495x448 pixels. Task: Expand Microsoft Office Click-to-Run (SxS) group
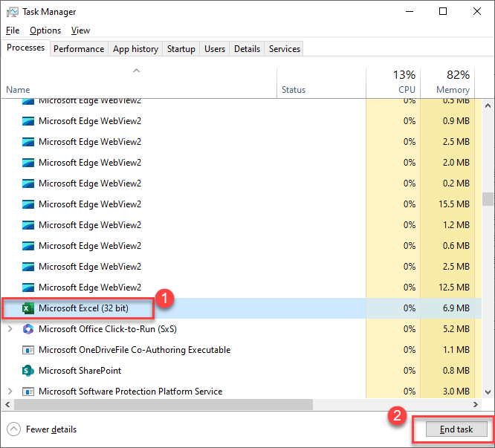10,329
